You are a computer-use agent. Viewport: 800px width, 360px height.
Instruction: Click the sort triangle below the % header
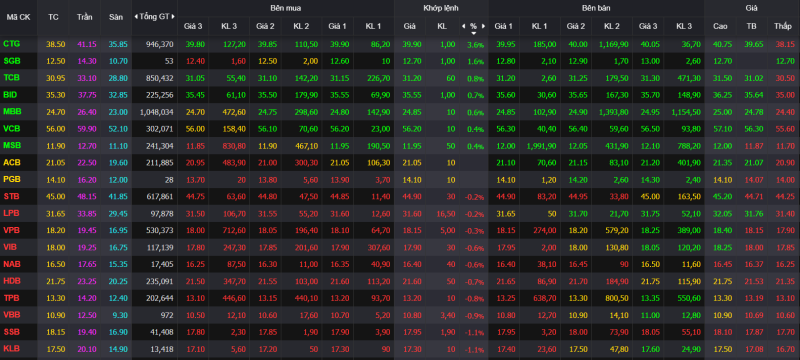click(x=473, y=33)
